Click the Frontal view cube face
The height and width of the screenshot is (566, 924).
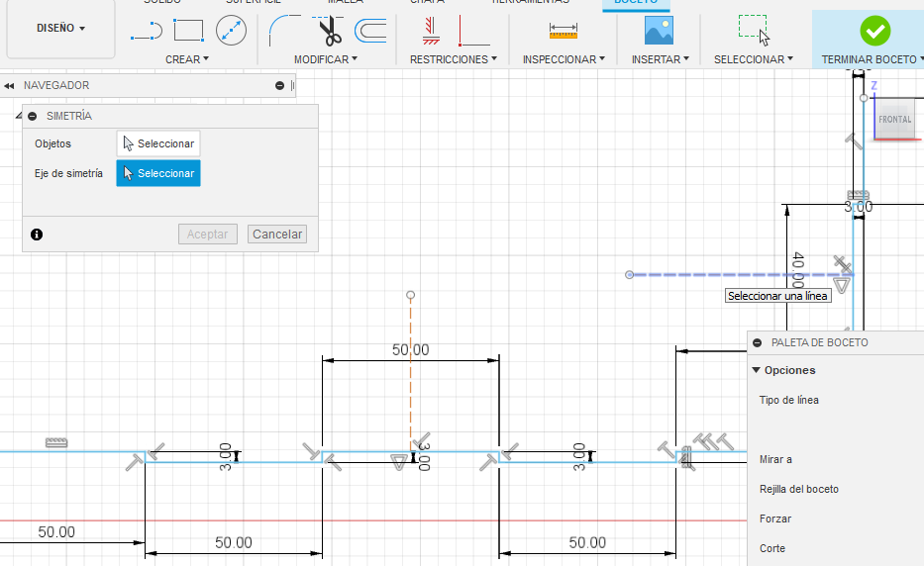click(894, 120)
